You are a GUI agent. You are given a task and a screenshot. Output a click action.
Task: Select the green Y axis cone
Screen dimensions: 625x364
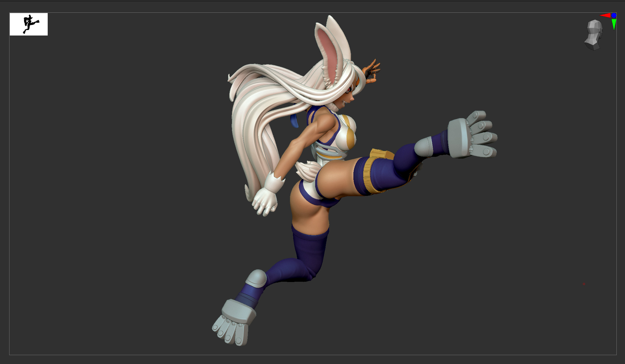(614, 24)
